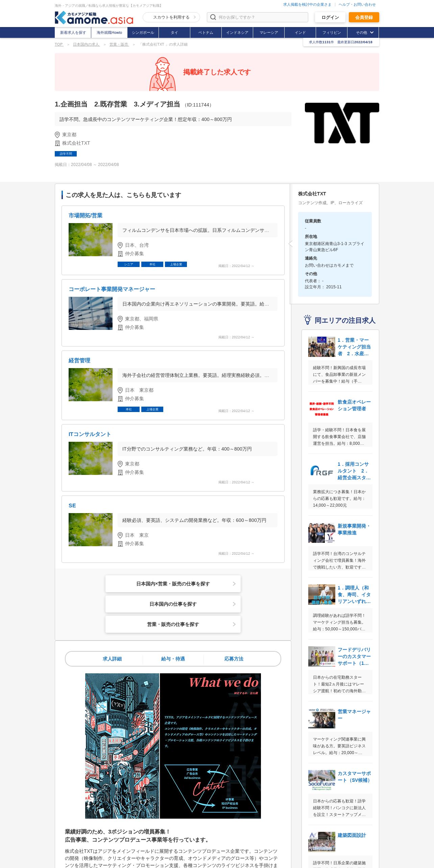Open 新規事業開発・事業推進 sidebar job

[x=354, y=529]
